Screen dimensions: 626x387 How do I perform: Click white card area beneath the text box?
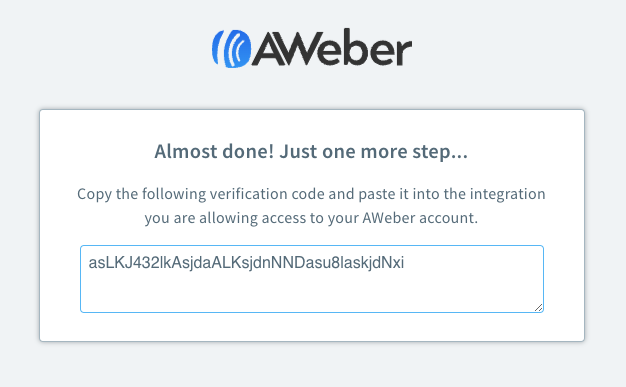(x=312, y=327)
